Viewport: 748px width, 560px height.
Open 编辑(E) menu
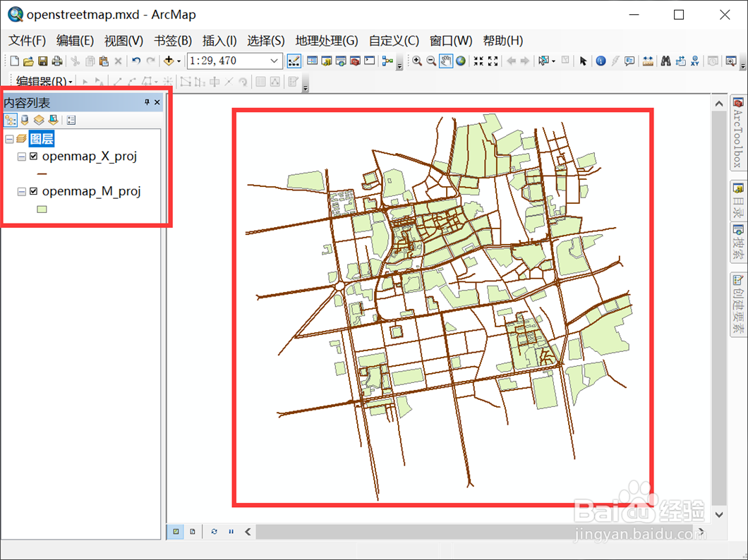click(x=75, y=41)
